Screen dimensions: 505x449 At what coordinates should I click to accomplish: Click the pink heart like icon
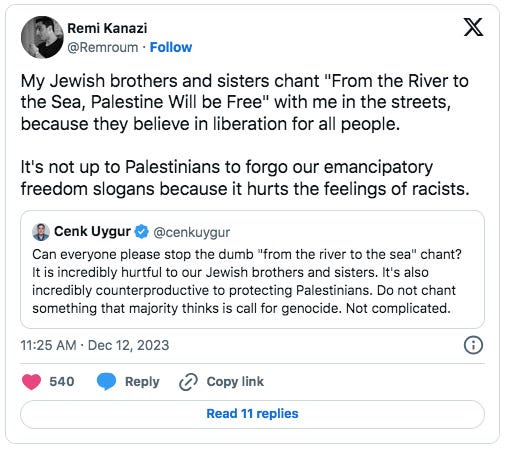point(31,382)
